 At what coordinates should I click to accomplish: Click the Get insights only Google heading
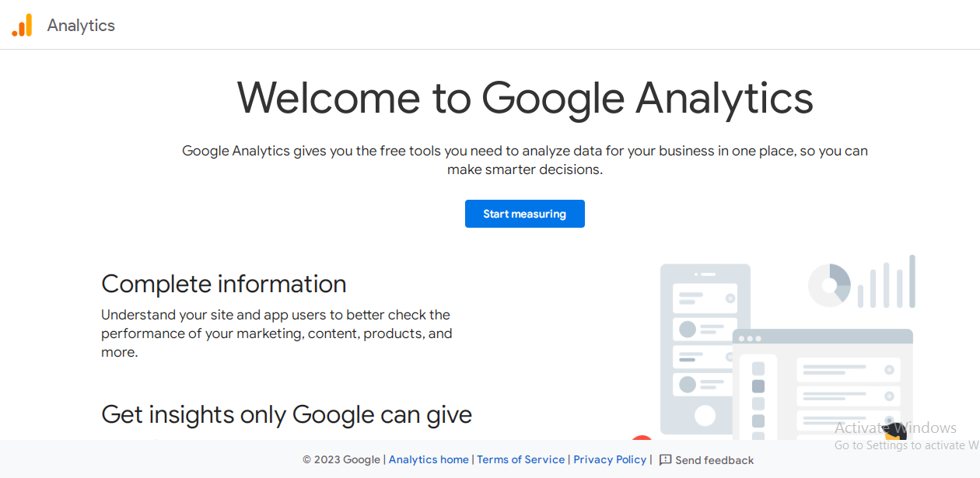tap(286, 414)
